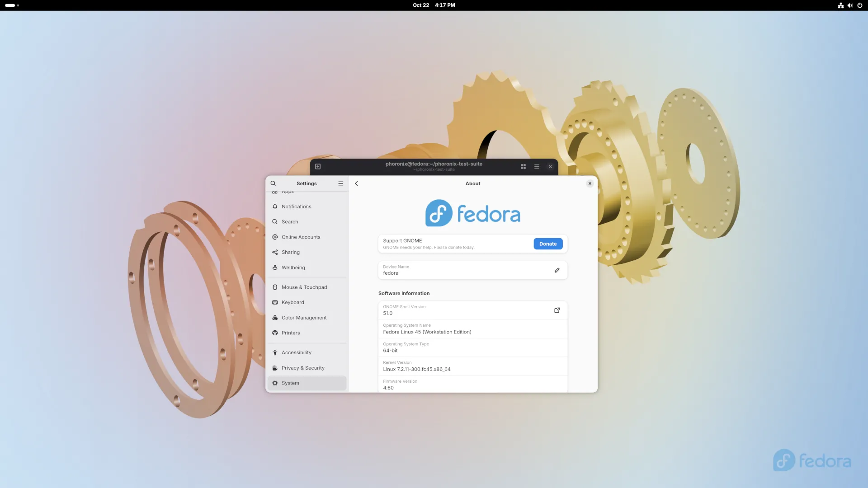Click the Kernel Version Linux 7.2.11 row
The width and height of the screenshot is (868, 488).
coord(472,366)
